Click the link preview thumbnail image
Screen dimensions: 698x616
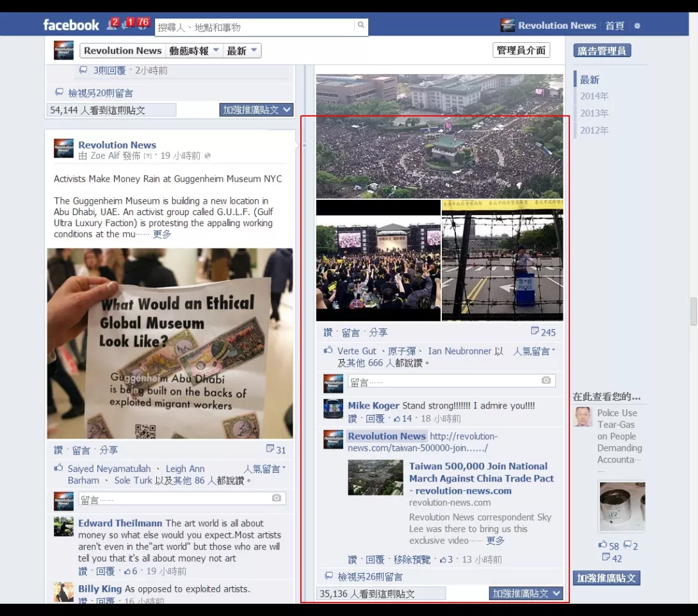pos(376,478)
